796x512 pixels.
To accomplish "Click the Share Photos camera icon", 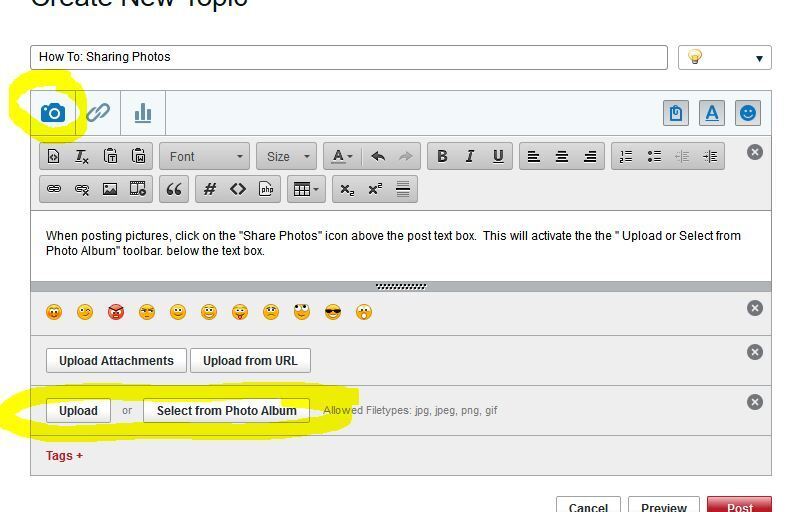I will coord(53,113).
